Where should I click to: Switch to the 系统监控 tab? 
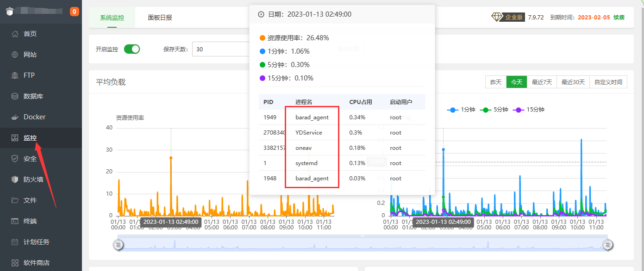[x=112, y=18]
